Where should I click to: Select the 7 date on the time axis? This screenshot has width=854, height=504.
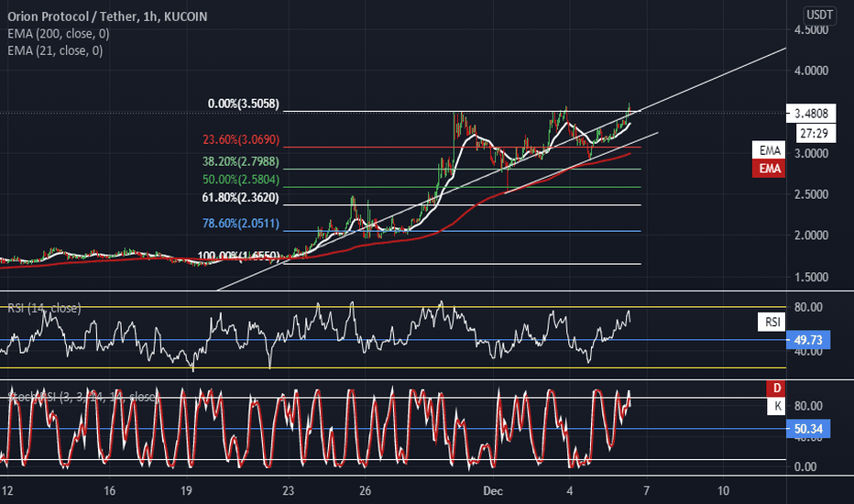(647, 491)
